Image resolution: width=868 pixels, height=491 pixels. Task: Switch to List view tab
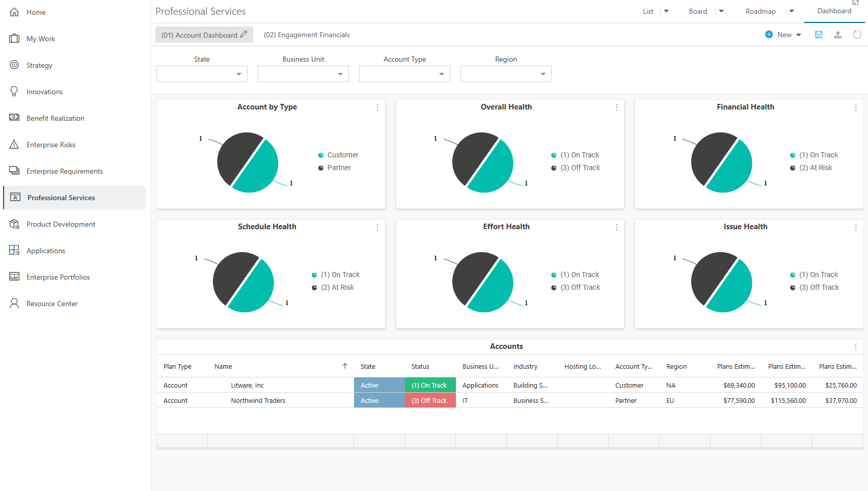pos(648,11)
